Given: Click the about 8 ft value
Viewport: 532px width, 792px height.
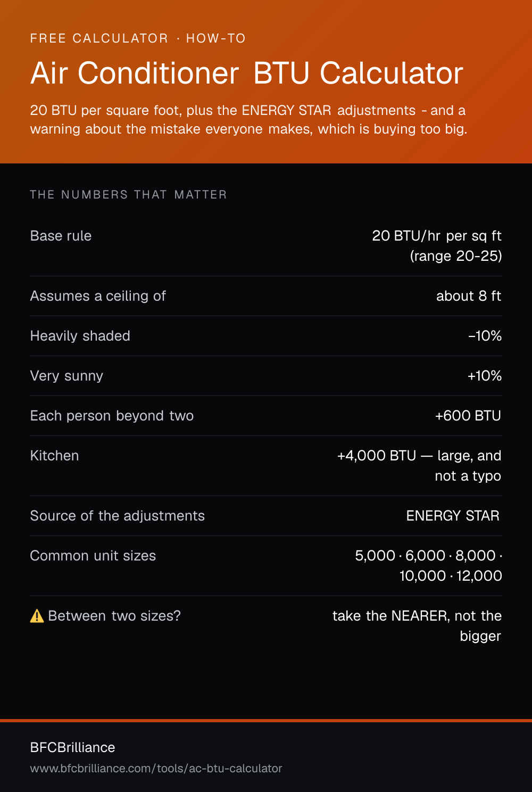Looking at the screenshot, I should [469, 296].
